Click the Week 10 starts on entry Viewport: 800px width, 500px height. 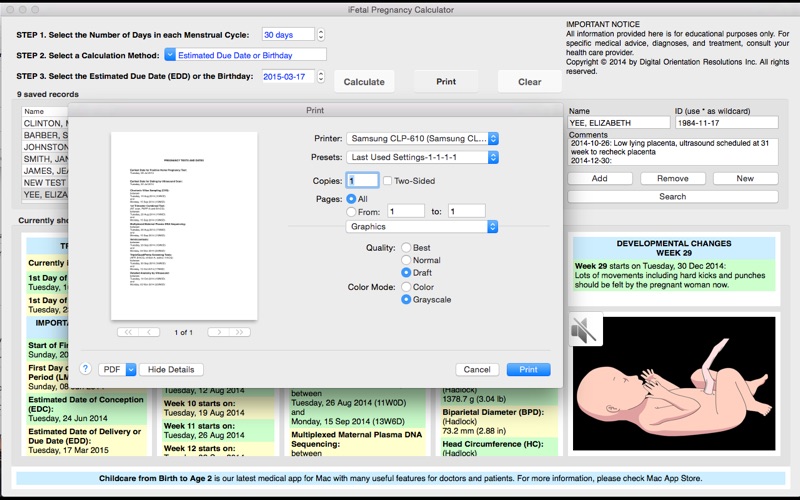click(x=218, y=408)
